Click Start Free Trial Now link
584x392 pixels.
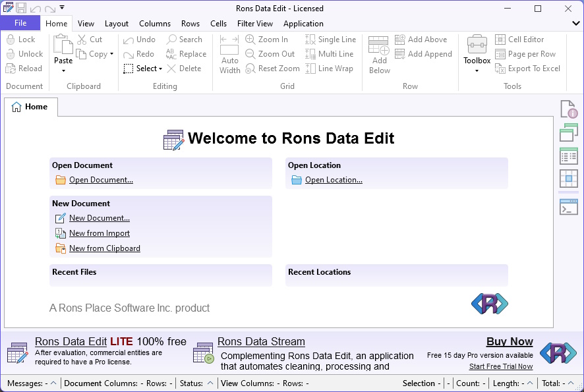(501, 366)
